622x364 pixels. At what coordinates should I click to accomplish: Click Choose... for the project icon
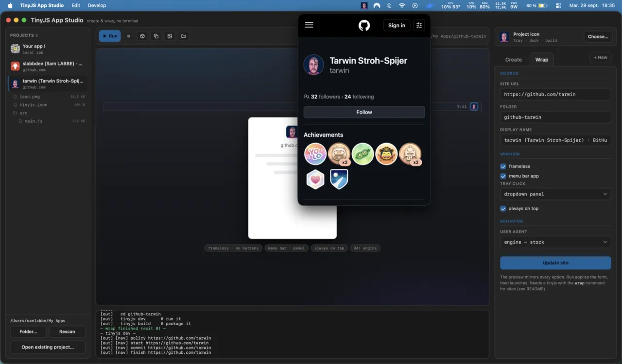(598, 36)
